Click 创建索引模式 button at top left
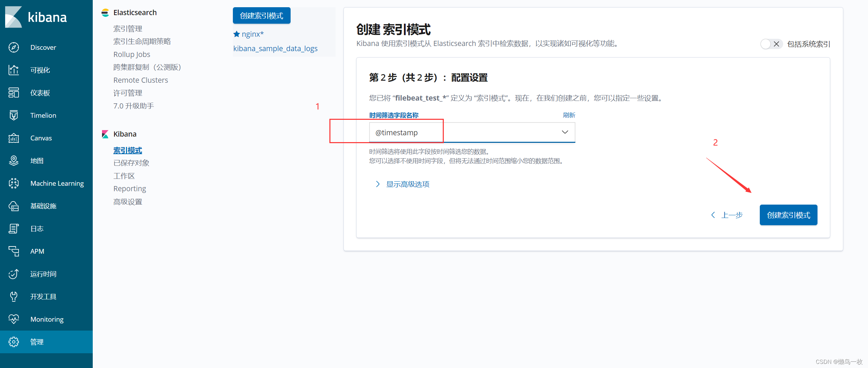This screenshot has height=368, width=868. [262, 15]
